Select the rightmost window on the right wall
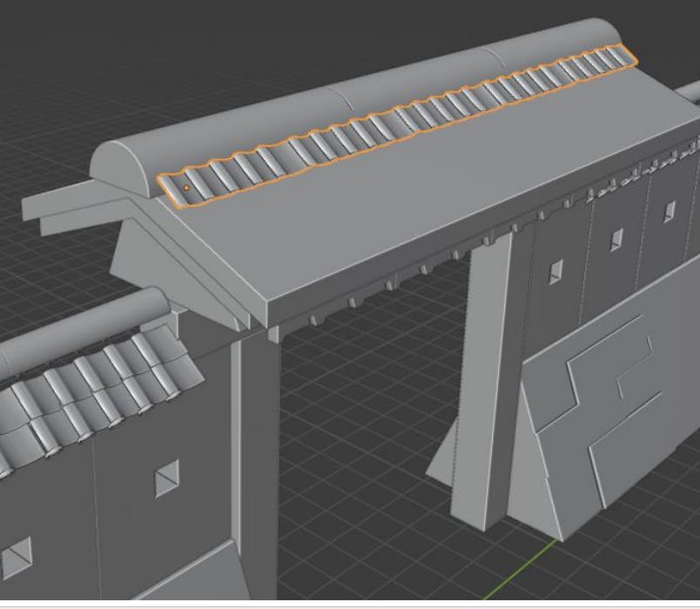The height and width of the screenshot is (609, 700). (669, 211)
